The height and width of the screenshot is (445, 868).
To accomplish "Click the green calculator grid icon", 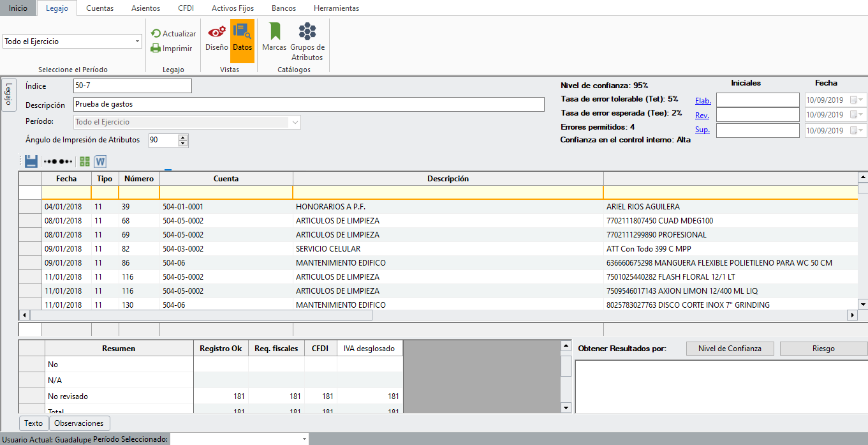I will [x=85, y=162].
